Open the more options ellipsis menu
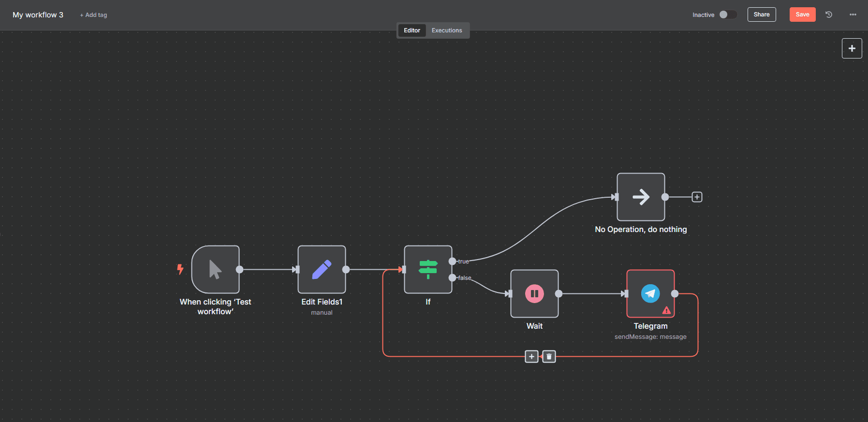 coord(853,15)
